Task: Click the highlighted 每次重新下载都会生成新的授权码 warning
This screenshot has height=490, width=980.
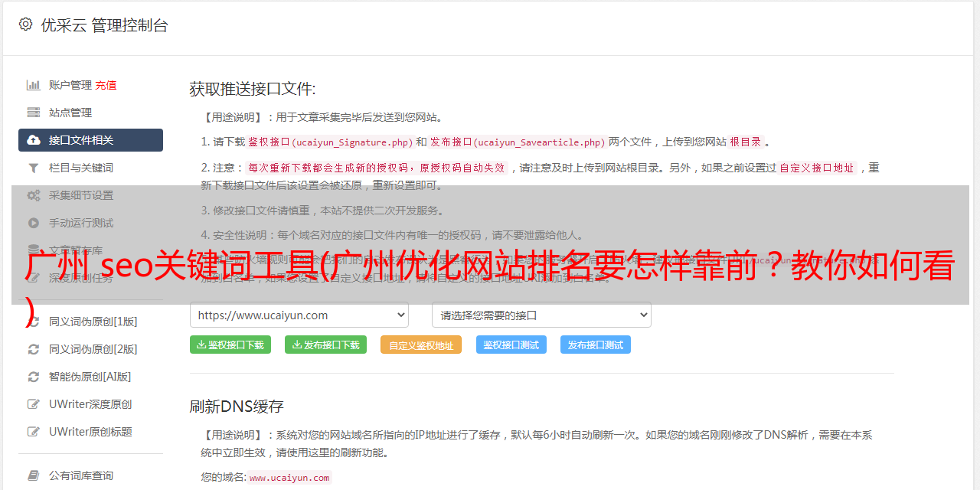Action: [x=376, y=168]
